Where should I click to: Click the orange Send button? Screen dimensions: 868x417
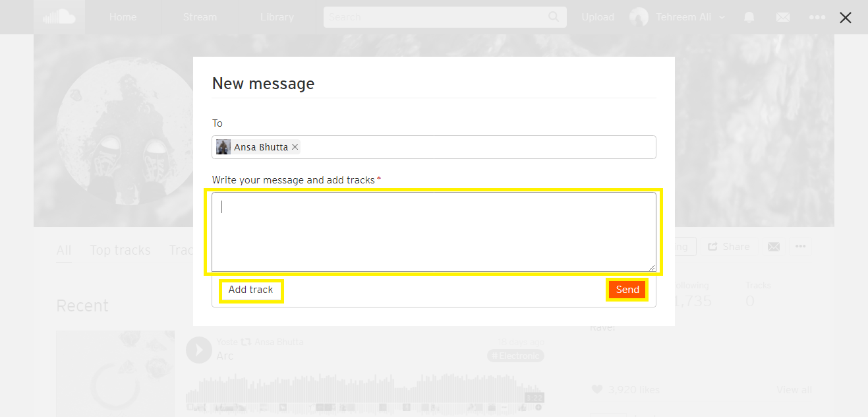[x=627, y=290]
